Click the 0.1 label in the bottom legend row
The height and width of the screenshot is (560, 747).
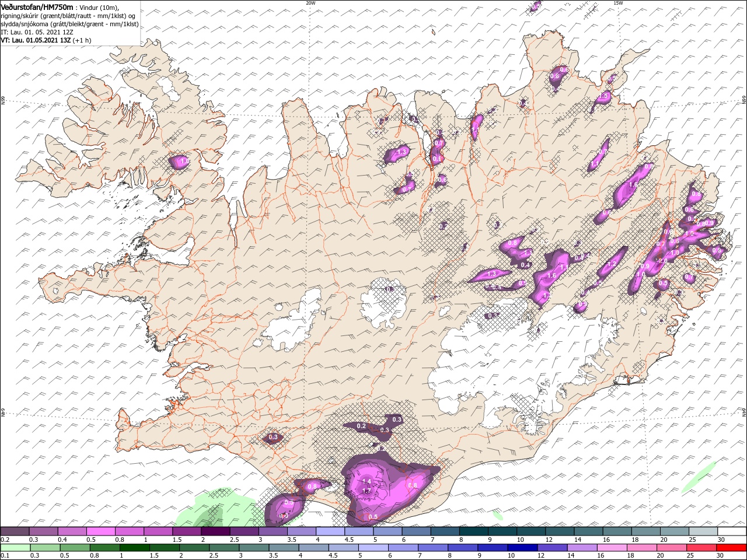tap(5, 556)
